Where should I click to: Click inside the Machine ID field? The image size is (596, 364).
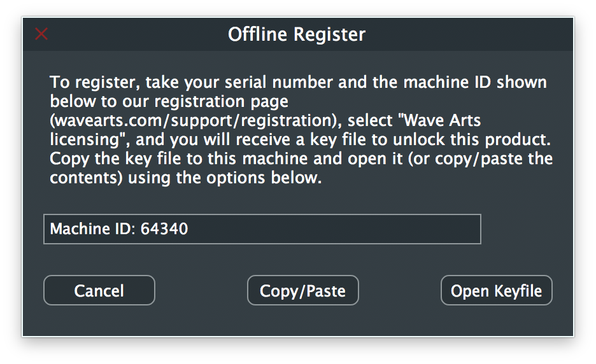pyautogui.click(x=262, y=229)
